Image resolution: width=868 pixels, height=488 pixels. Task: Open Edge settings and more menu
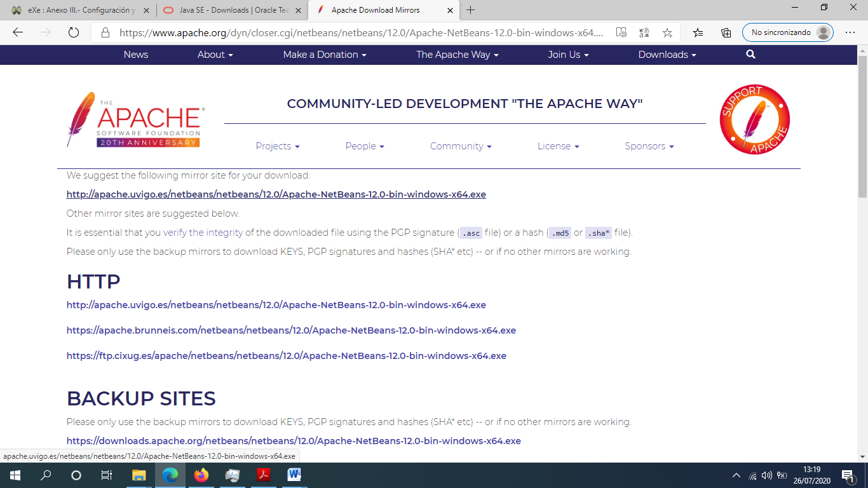pyautogui.click(x=850, y=32)
